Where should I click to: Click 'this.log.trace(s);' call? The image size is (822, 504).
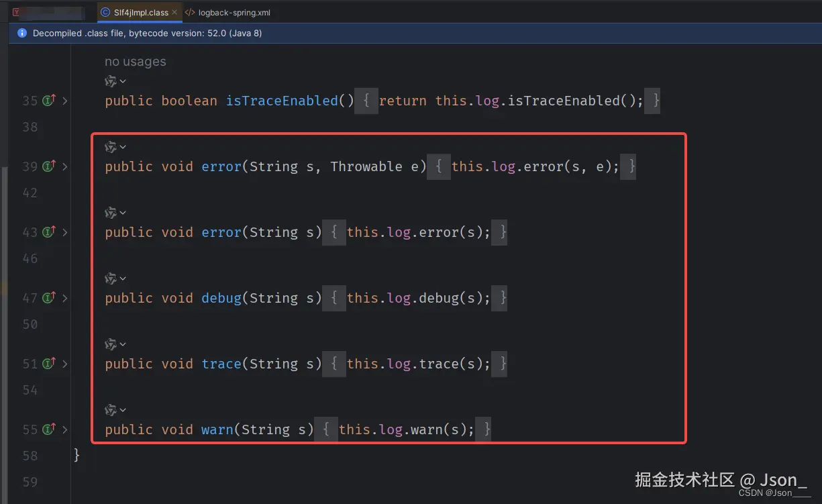click(419, 364)
